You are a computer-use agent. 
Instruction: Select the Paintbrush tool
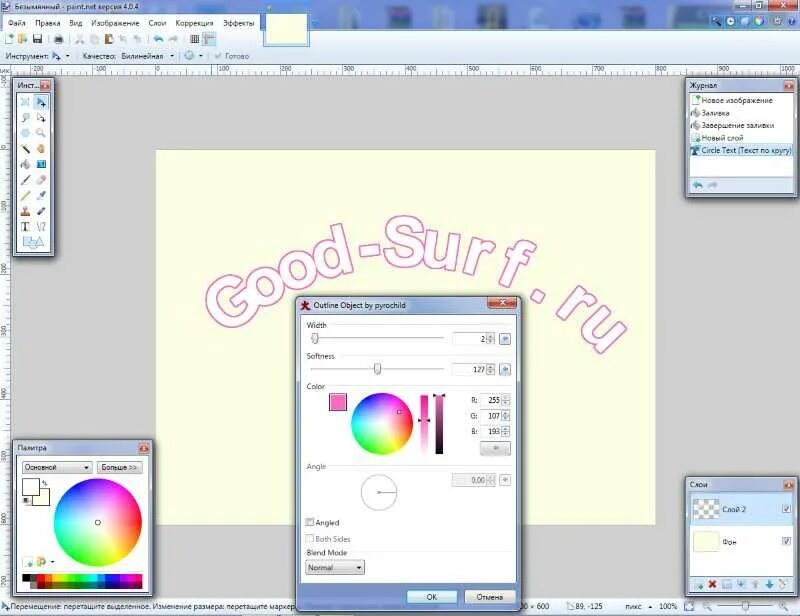click(25, 180)
